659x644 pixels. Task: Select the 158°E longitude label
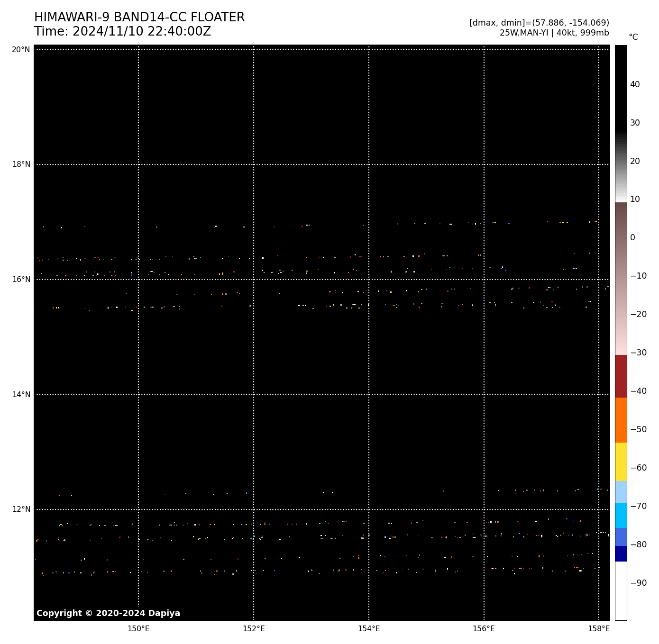click(599, 629)
